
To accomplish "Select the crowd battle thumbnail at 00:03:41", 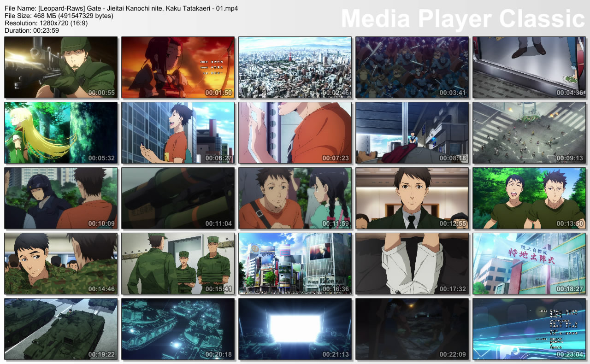I will click(412, 67).
